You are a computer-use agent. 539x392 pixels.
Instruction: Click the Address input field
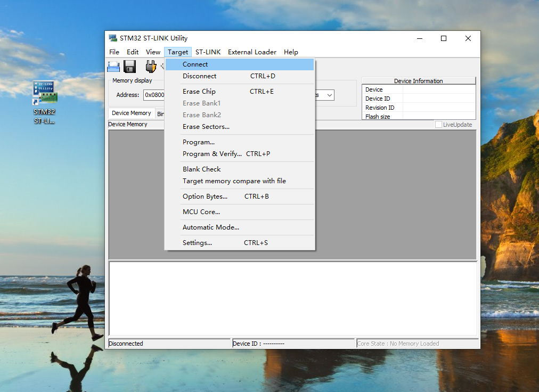click(x=154, y=95)
